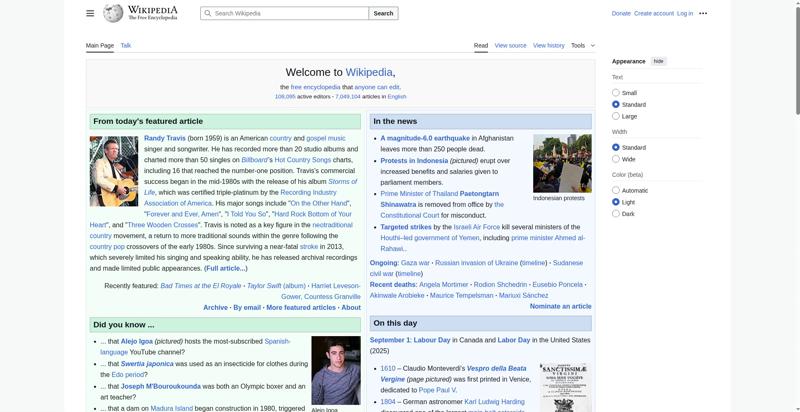Open the main menu hamburger icon
800x412 pixels.
click(90, 13)
